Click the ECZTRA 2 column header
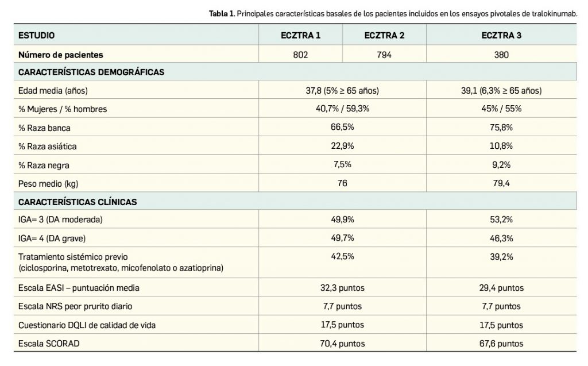 coord(384,36)
